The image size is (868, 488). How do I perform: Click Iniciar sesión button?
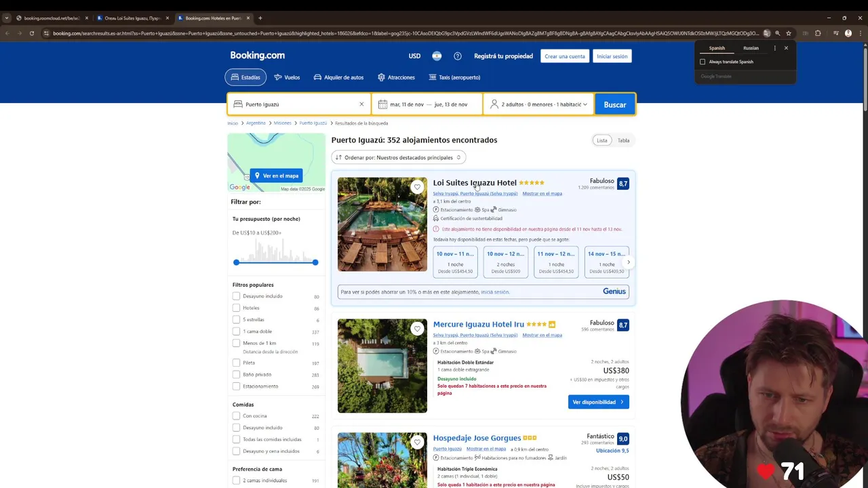612,56
